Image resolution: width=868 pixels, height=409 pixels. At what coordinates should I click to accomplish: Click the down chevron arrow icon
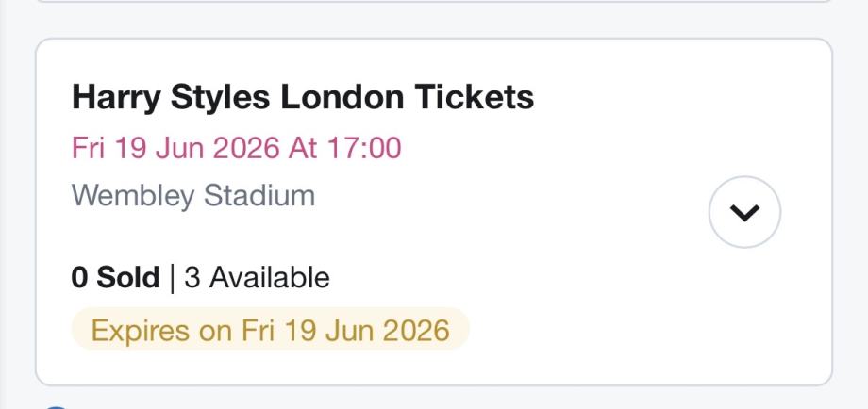744,214
